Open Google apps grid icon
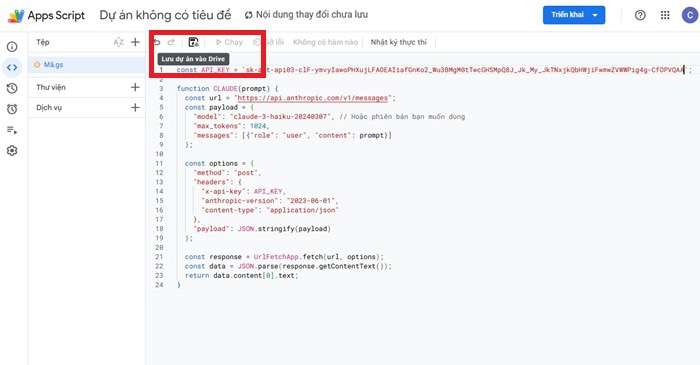Image resolution: width=700 pixels, height=365 pixels. pos(665,15)
